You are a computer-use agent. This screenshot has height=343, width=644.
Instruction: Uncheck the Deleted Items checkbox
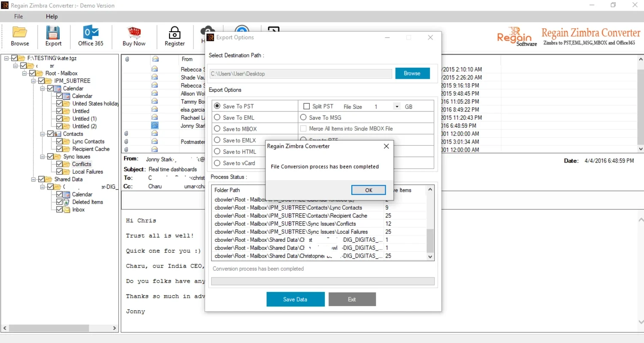tap(59, 202)
